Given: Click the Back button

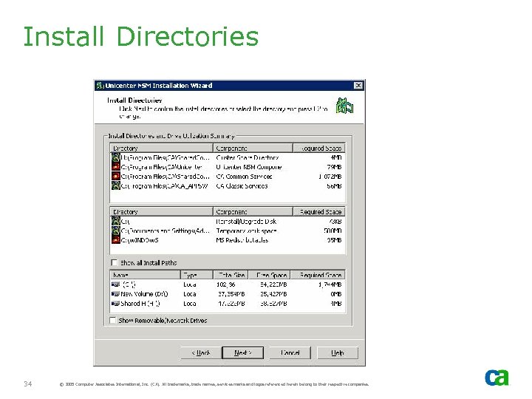Looking at the screenshot, I should tap(201, 352).
